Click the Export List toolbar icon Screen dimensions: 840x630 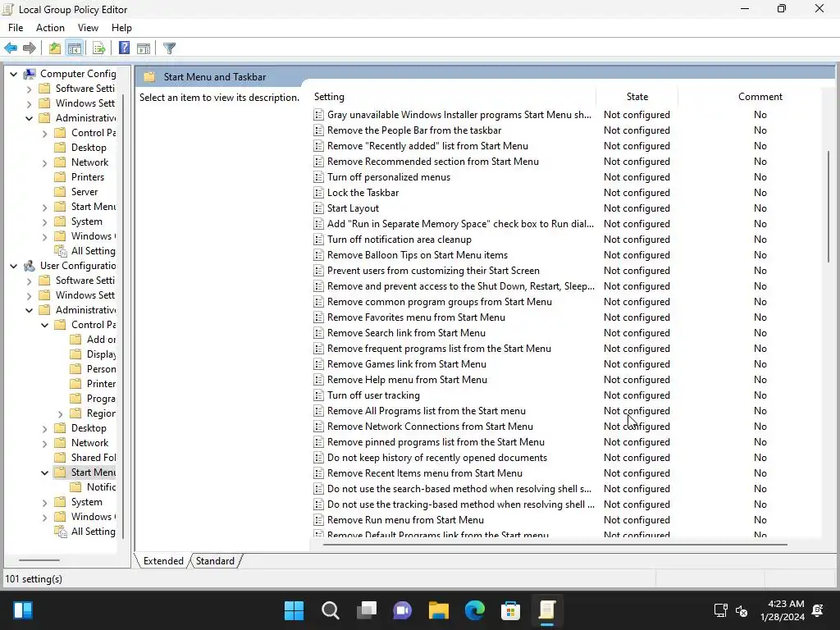[x=99, y=48]
